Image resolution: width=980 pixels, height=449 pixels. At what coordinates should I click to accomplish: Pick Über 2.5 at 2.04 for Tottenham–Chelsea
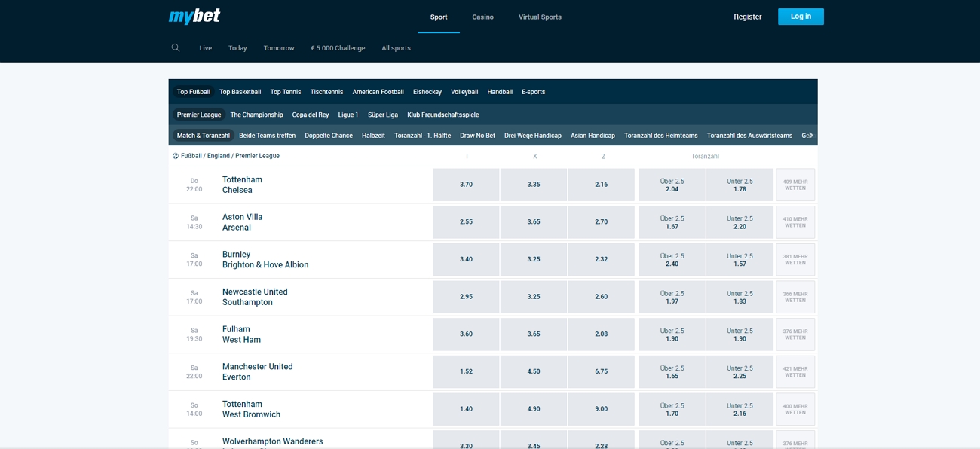[x=672, y=185]
